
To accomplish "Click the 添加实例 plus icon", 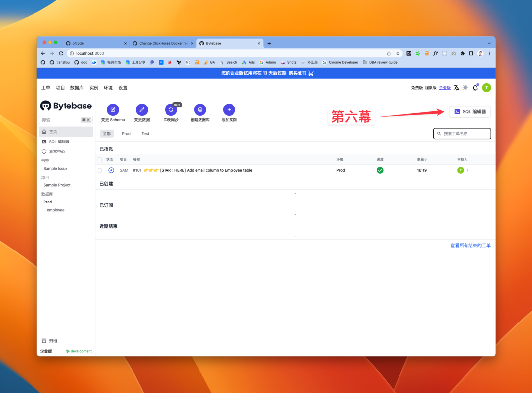I will 229,109.
